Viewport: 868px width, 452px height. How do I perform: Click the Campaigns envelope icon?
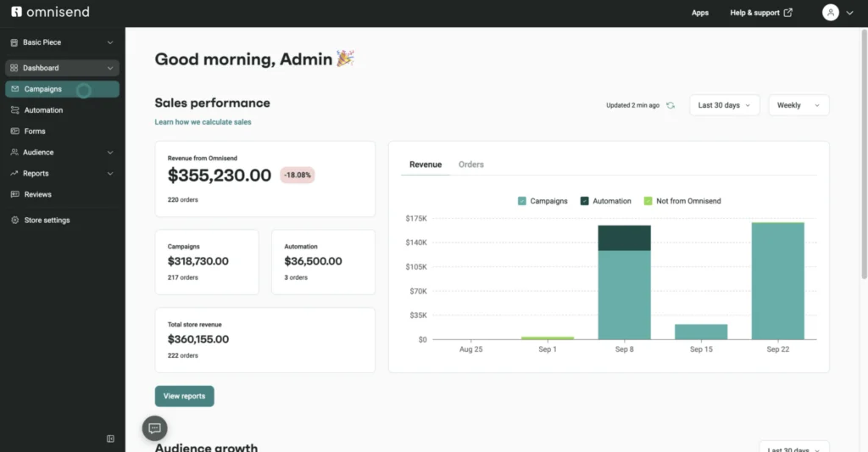point(15,89)
